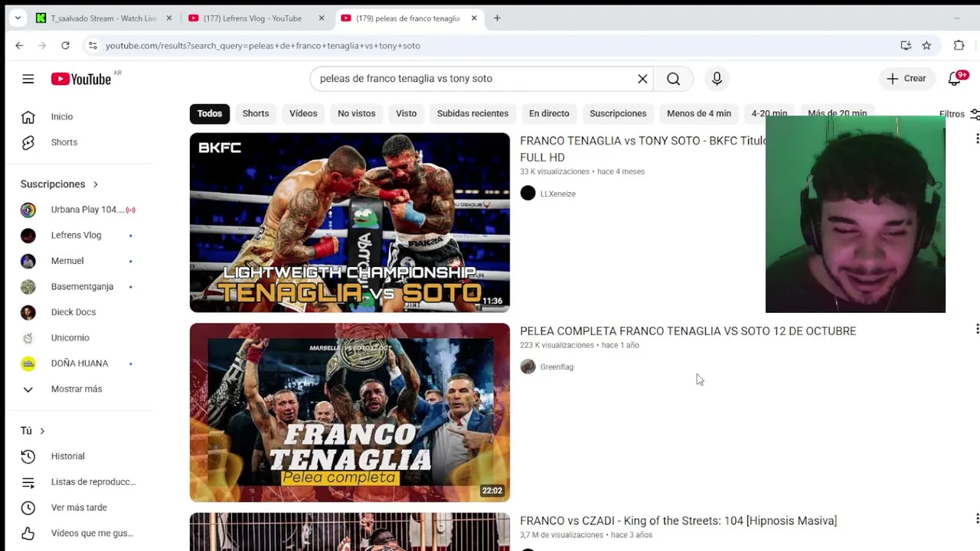
Task: Switch to the Lefrens Vlog YouTube tab
Action: point(256,18)
